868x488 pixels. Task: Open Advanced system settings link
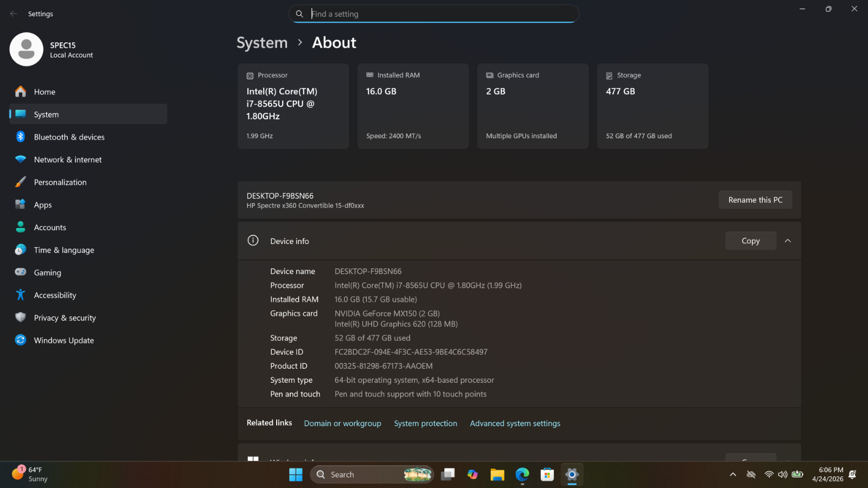coord(515,423)
